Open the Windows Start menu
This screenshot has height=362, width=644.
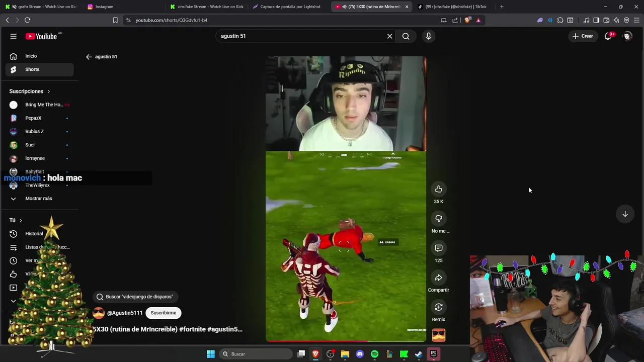211,354
